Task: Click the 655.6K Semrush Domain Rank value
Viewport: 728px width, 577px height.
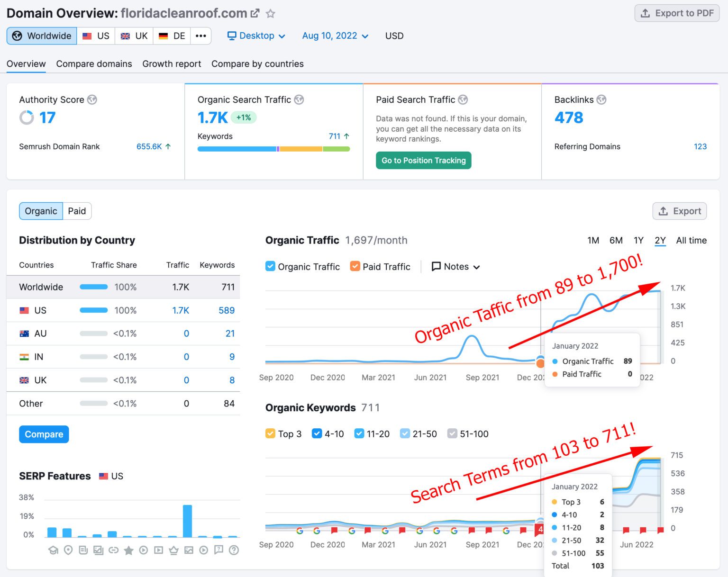Action: (x=149, y=147)
